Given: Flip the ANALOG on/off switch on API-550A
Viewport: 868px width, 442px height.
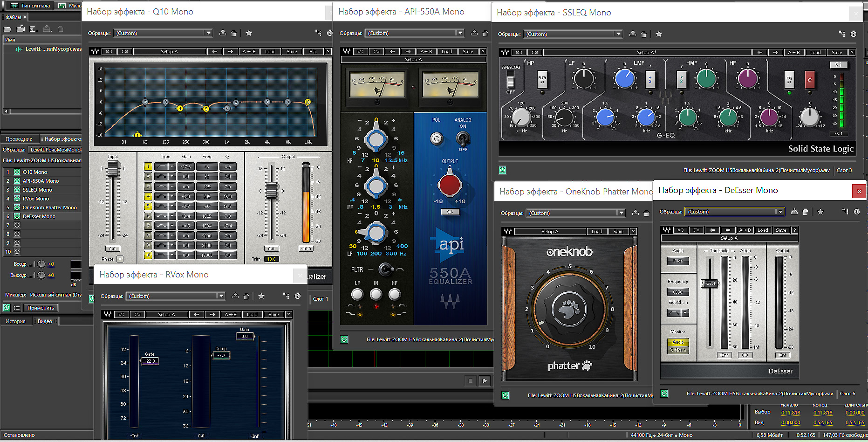Looking at the screenshot, I should click(x=463, y=138).
